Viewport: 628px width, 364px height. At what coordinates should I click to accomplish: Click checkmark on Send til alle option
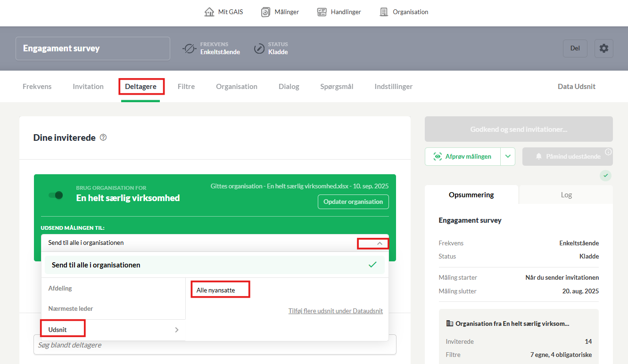coord(372,265)
